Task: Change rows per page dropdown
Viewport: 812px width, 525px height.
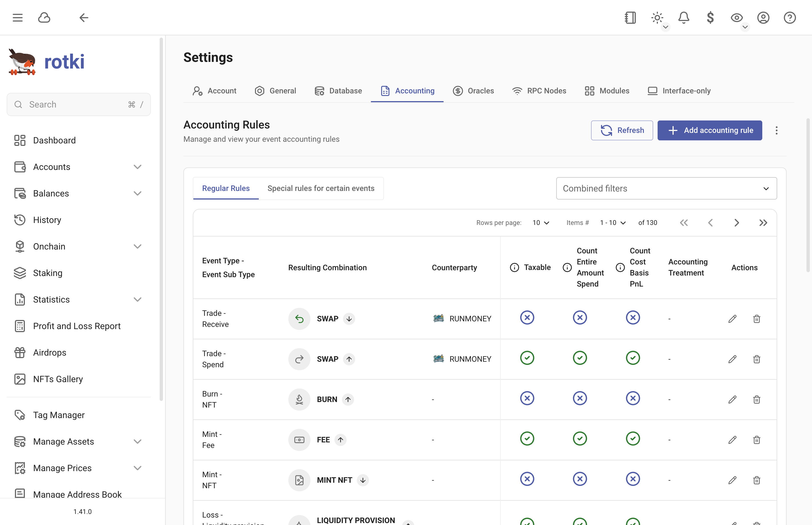Action: [541, 223]
